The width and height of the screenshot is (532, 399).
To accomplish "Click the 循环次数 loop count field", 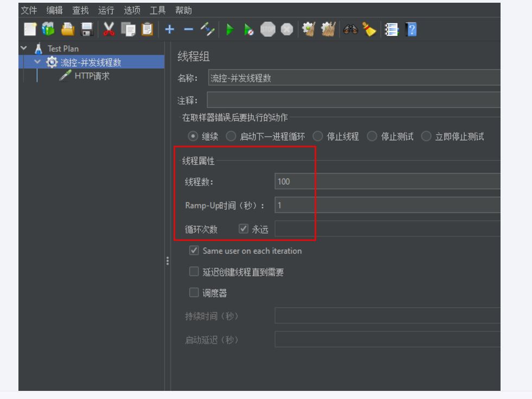I will [387, 229].
